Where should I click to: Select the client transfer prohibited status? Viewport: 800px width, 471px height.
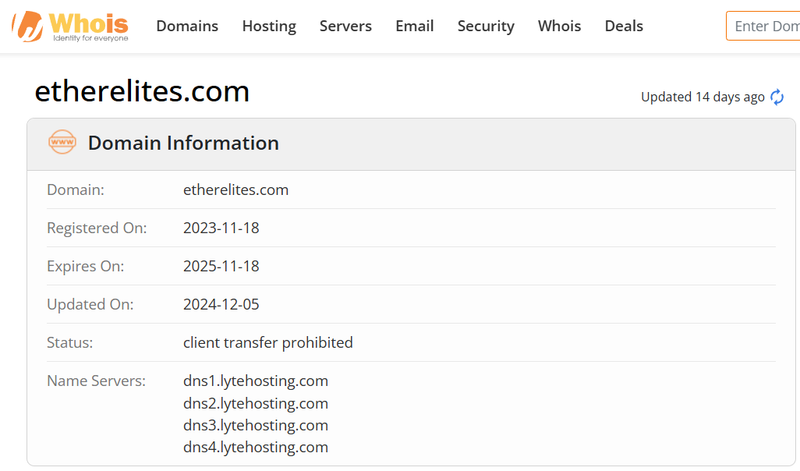coord(268,342)
